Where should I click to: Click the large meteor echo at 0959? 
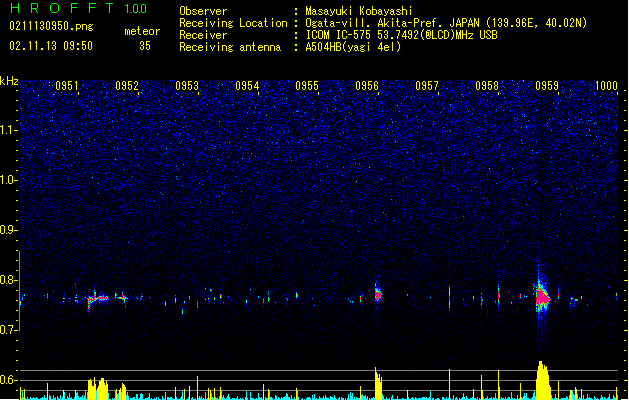542,298
